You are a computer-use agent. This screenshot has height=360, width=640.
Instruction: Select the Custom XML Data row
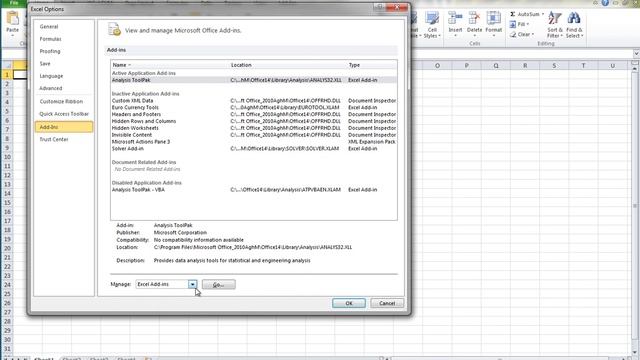coord(253,100)
